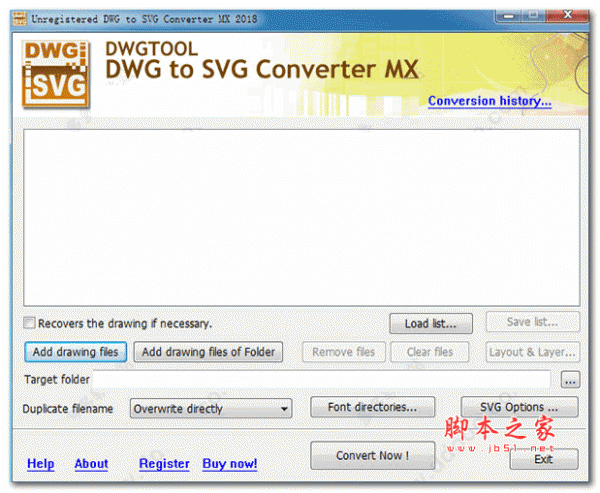The height and width of the screenshot is (493, 600).
Task: Browse for target folder with ellipsis button
Action: click(570, 380)
